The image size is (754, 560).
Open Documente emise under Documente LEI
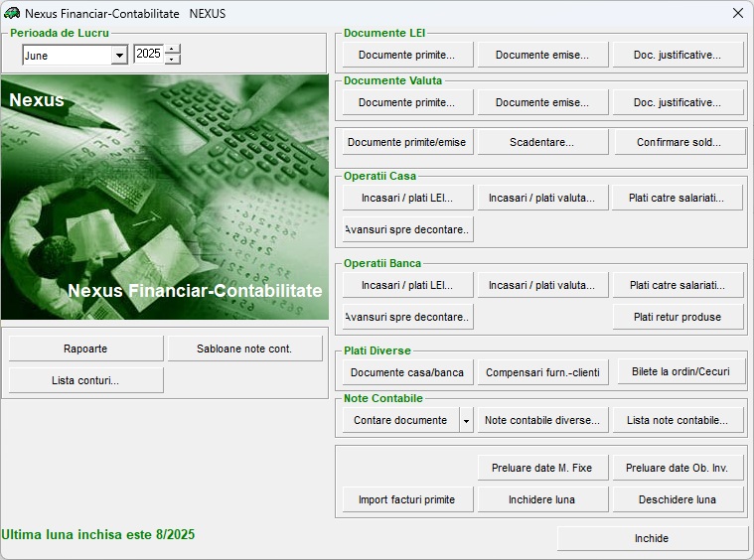click(542, 55)
